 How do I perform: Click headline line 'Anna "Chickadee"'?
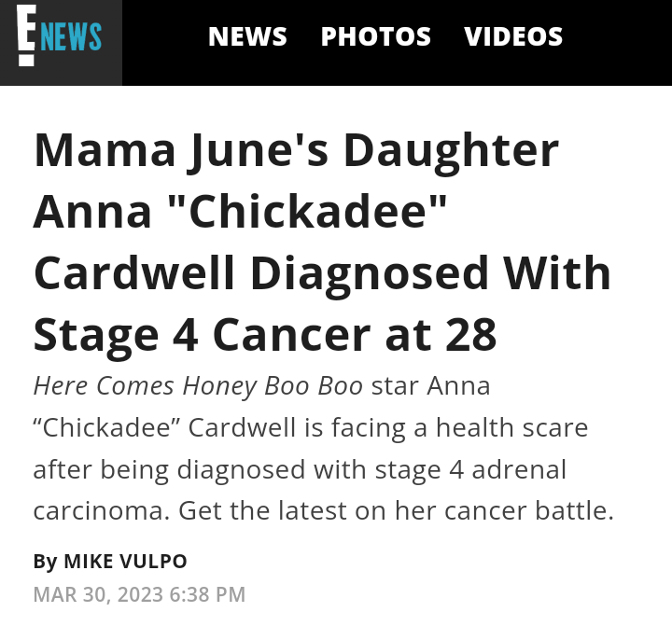pyautogui.click(x=242, y=211)
